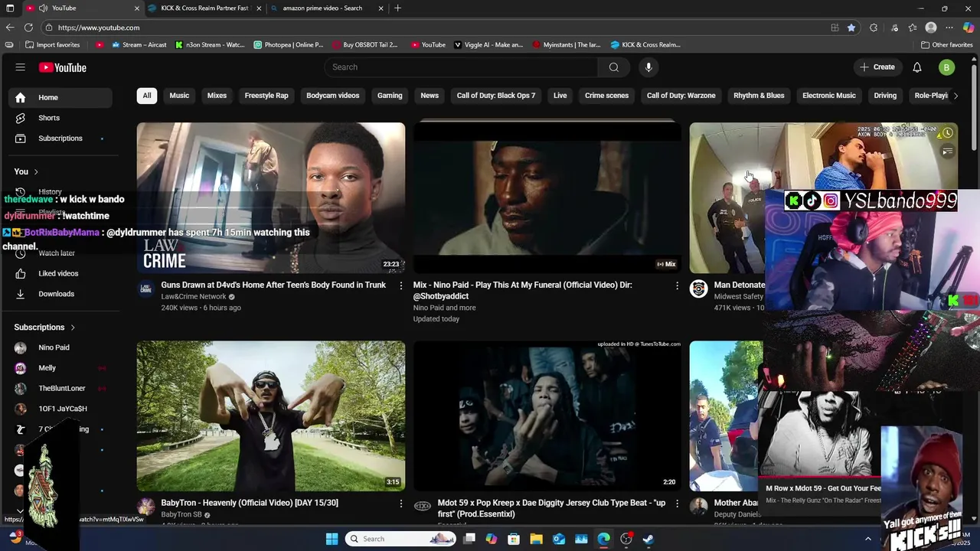Screen dimensions: 980x551
Task: Expand the Subscriptions section chevron
Action: pos(73,328)
